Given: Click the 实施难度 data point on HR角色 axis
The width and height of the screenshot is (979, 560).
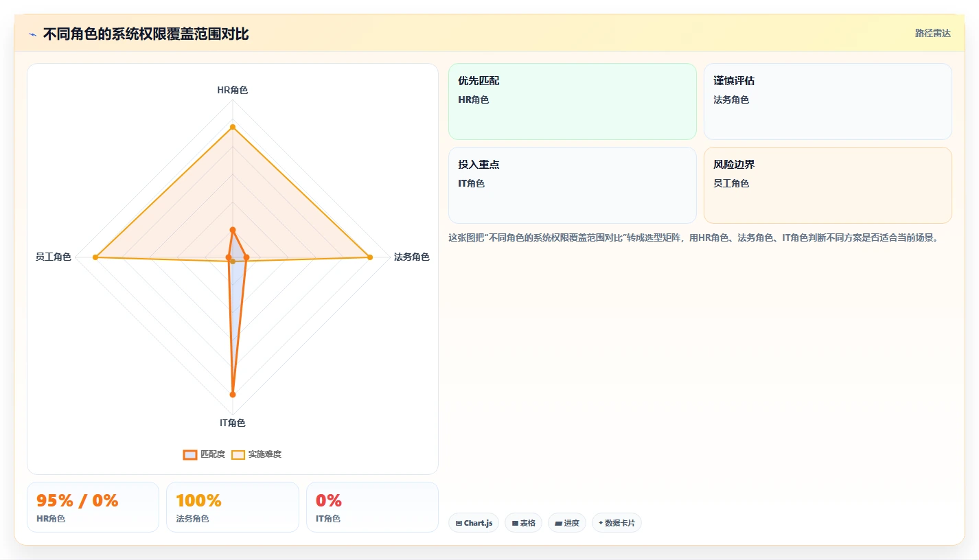Looking at the screenshot, I should [x=233, y=127].
